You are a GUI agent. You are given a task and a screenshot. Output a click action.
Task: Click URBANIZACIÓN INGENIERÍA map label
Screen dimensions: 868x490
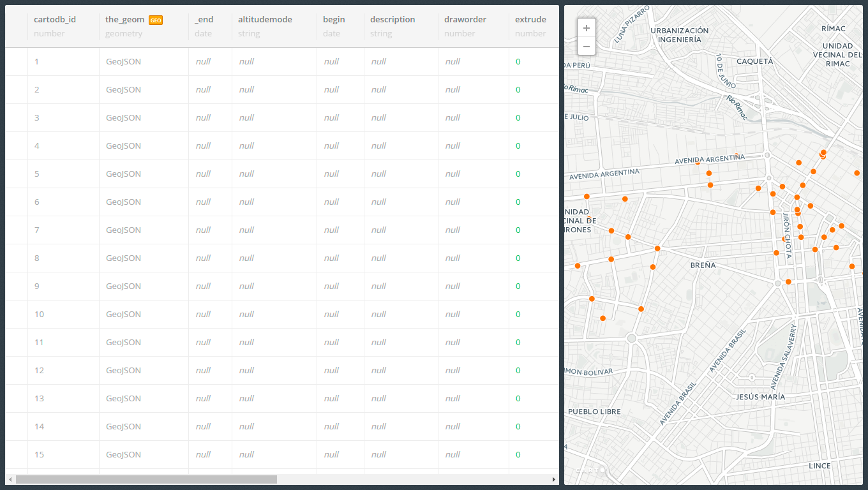coord(680,35)
